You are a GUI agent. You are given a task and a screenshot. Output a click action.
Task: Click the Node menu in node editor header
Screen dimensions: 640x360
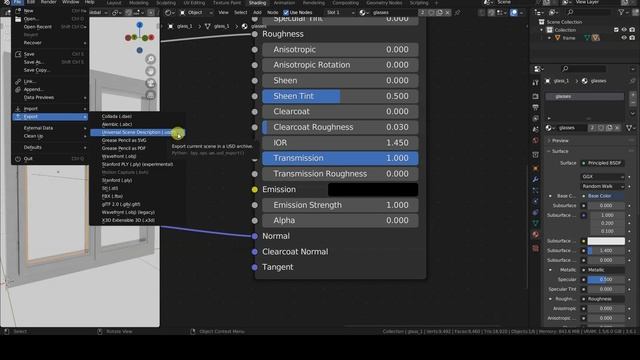pyautogui.click(x=273, y=13)
